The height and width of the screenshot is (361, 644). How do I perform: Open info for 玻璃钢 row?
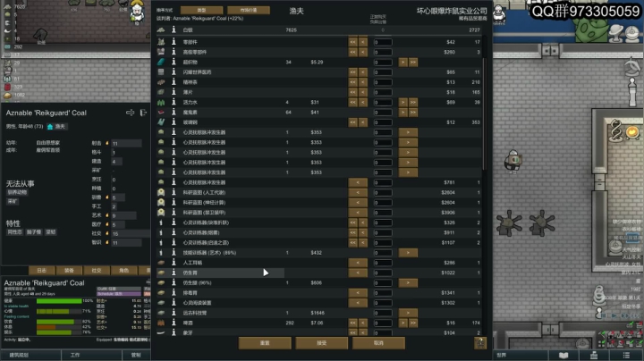[174, 122]
